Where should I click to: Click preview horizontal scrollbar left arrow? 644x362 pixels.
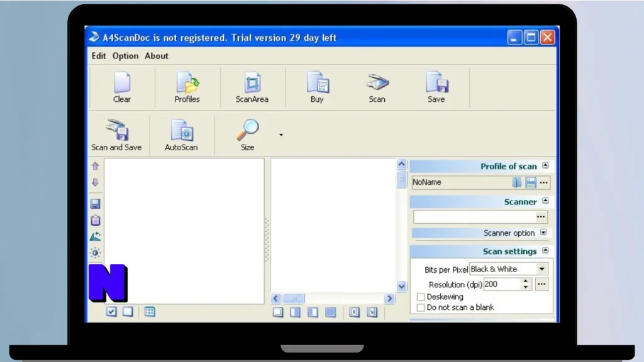pyautogui.click(x=275, y=299)
